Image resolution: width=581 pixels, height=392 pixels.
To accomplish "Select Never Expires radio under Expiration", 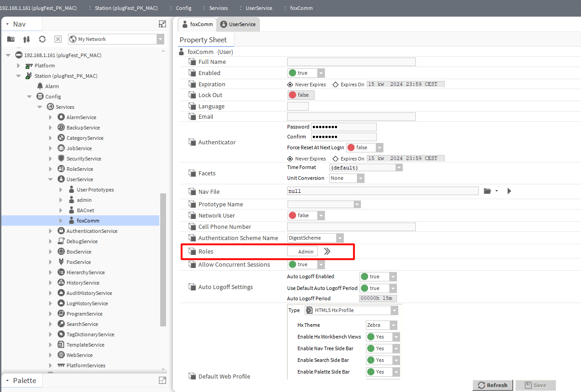I will coord(290,85).
